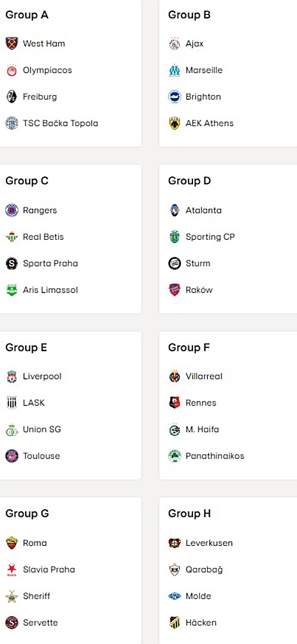Click the Rangers club badge
This screenshot has width=297, height=644.
click(x=11, y=211)
